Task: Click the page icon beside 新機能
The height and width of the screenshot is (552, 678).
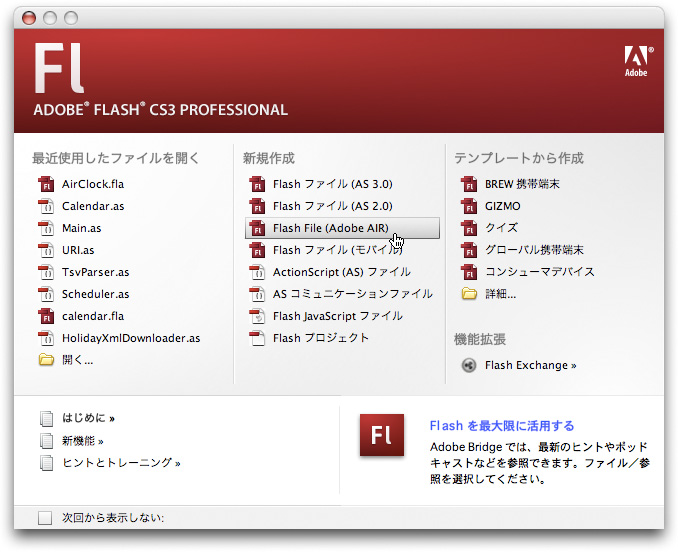Action: click(x=46, y=441)
